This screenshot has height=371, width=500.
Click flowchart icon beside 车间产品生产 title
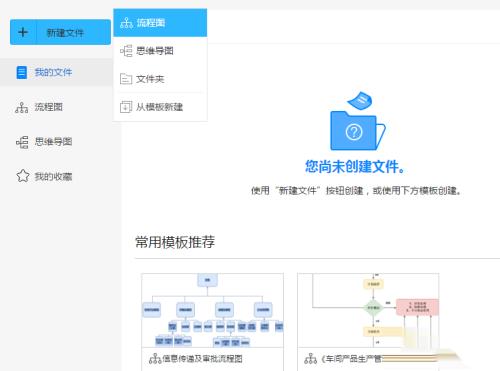[310, 359]
